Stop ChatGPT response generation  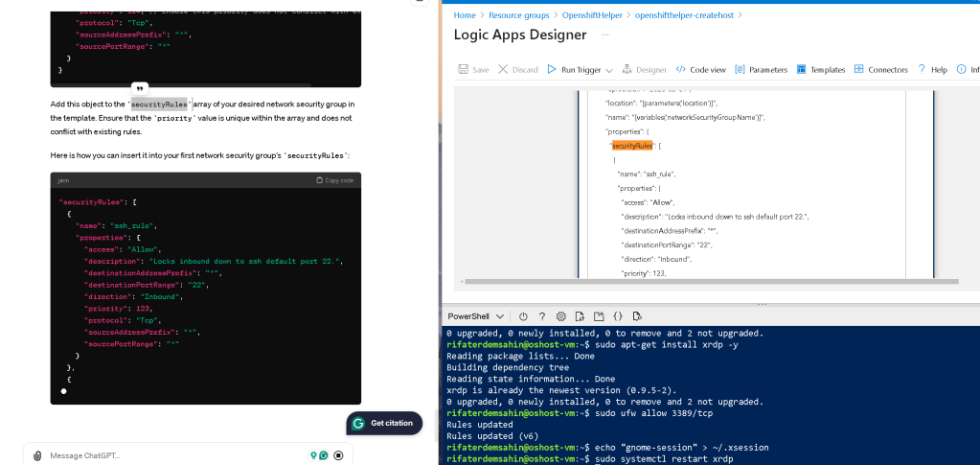(339, 455)
